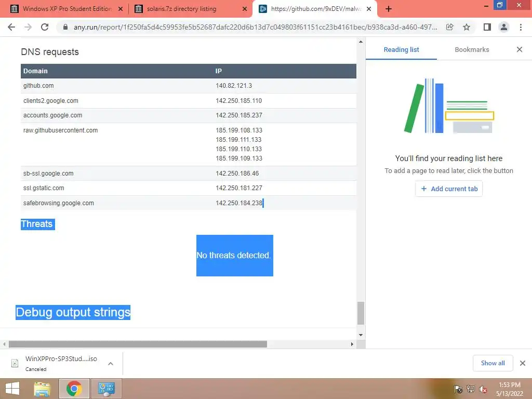Open Chrome three-dot menu
Image resolution: width=532 pixels, height=399 pixels.
(521, 27)
